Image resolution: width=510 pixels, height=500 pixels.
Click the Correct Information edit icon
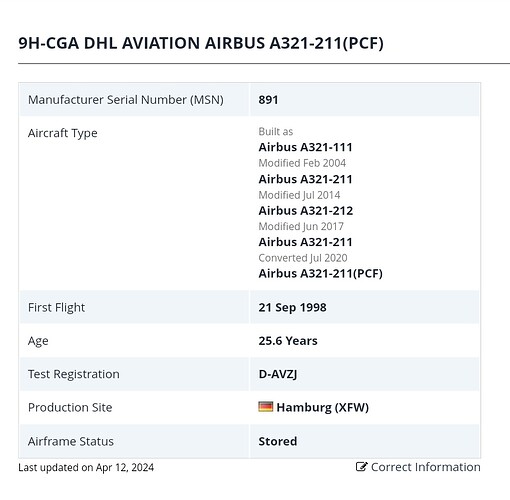tap(361, 467)
